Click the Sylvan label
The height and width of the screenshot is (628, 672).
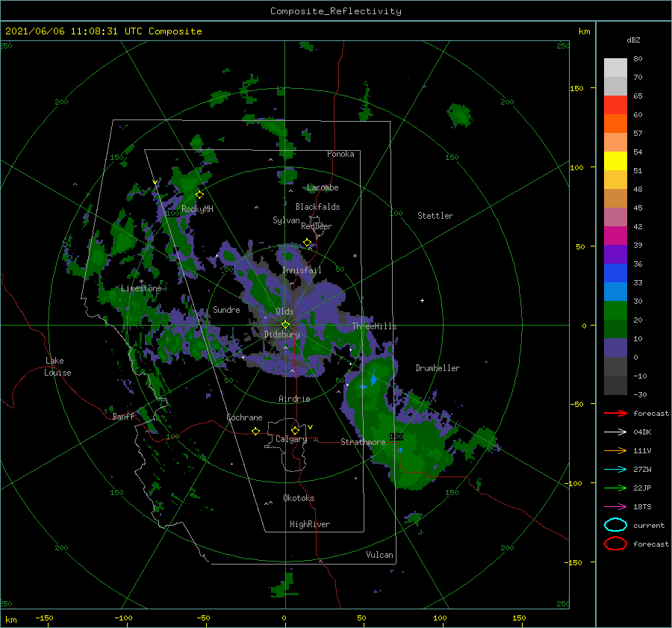coord(286,220)
